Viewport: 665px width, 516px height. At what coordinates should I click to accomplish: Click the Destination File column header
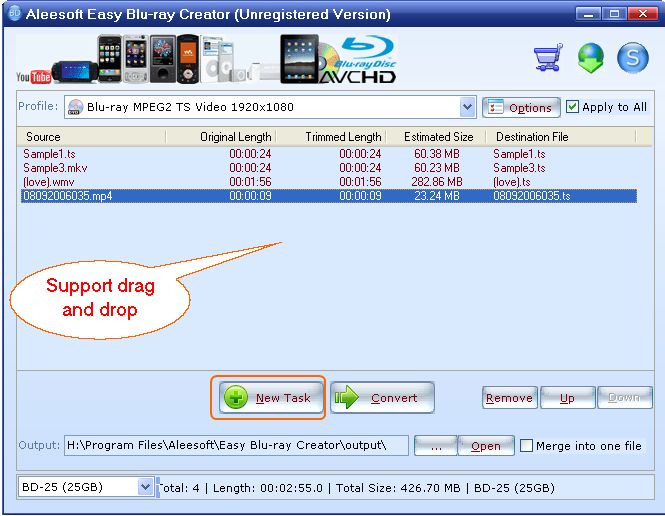coord(561,137)
